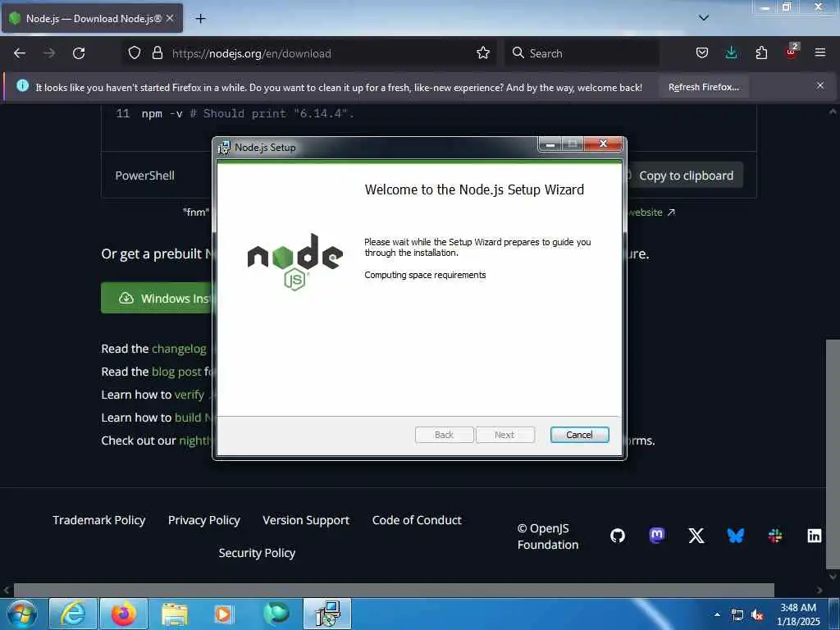Open the Security Policy footer link

(257, 553)
